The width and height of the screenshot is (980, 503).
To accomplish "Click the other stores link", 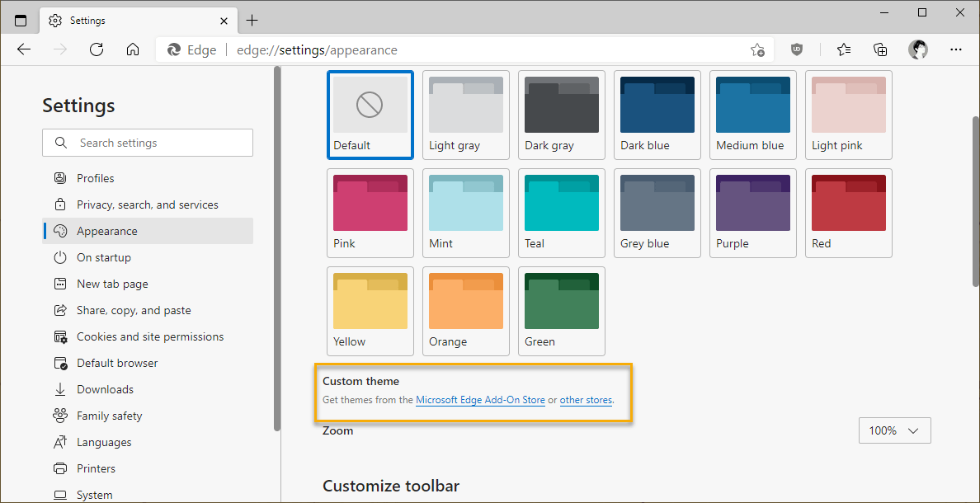I will tap(586, 400).
